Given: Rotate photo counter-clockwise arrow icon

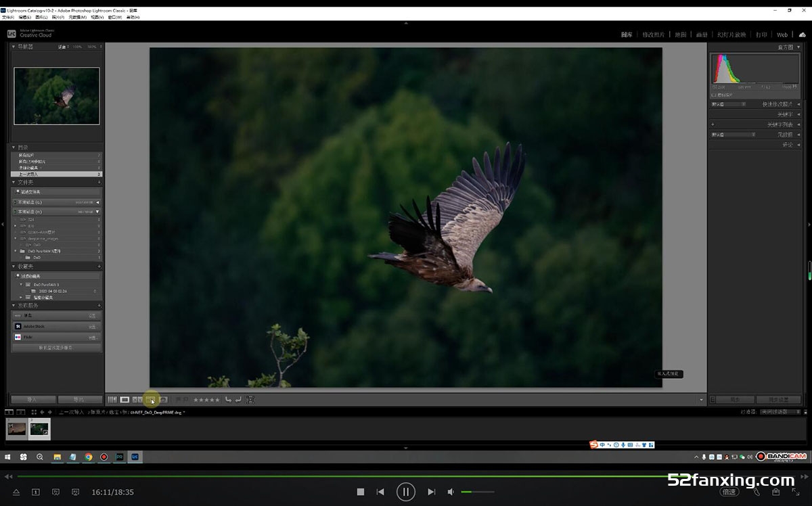Looking at the screenshot, I should click(228, 400).
